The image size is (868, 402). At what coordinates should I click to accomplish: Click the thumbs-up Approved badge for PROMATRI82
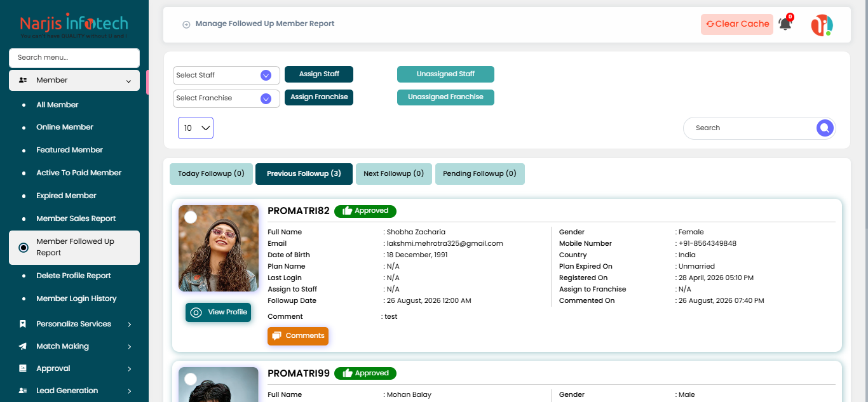(365, 211)
